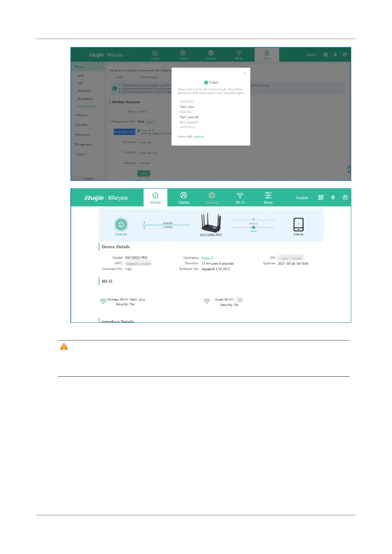This screenshot has height=554, width=392.
Task: Edit hostname with the pencil icon
Action: tap(212, 258)
